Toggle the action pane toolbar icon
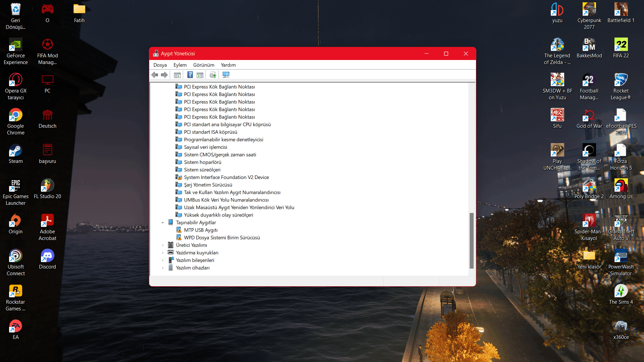This screenshot has height=362, width=644. pyautogui.click(x=200, y=75)
